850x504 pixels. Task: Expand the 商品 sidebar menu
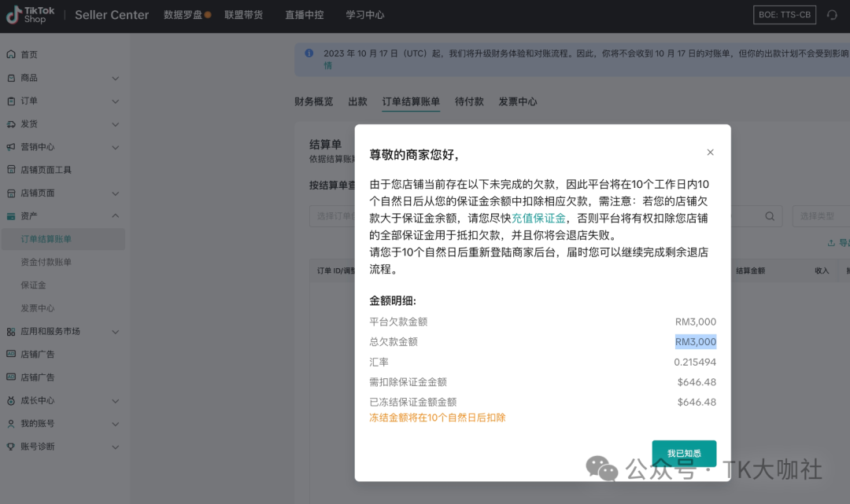pos(115,78)
